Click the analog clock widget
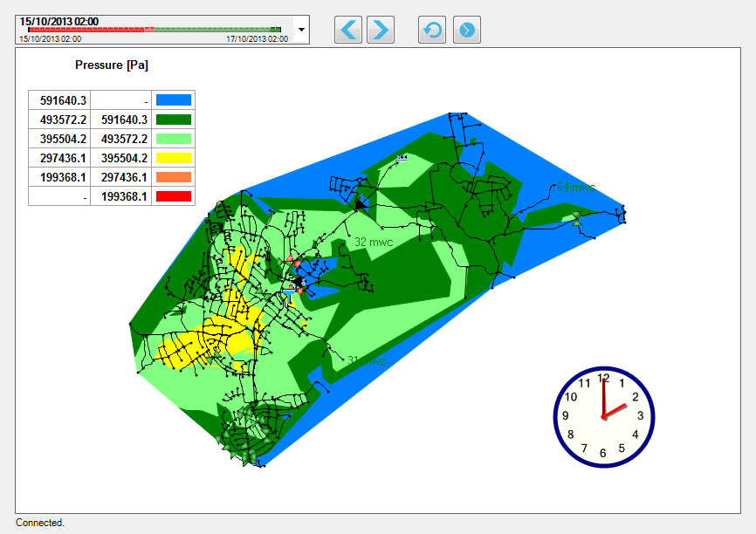Screen dimensions: 756x534 pyautogui.click(x=603, y=415)
